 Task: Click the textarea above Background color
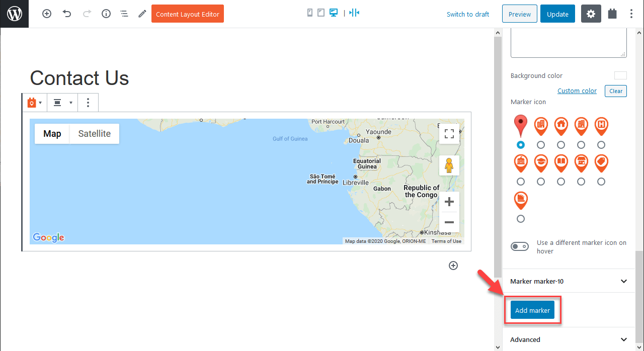pos(569,43)
